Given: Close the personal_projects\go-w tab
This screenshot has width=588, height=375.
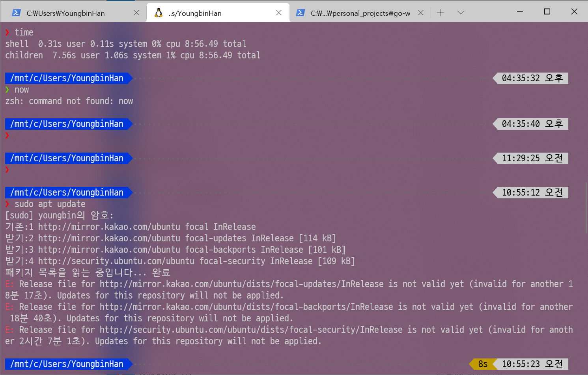Looking at the screenshot, I should (421, 13).
